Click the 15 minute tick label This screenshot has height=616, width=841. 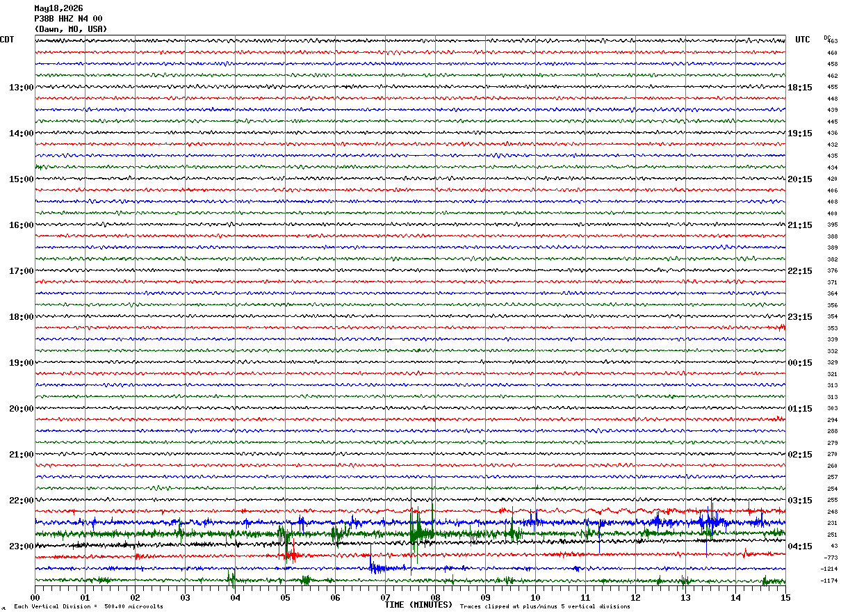(785, 597)
